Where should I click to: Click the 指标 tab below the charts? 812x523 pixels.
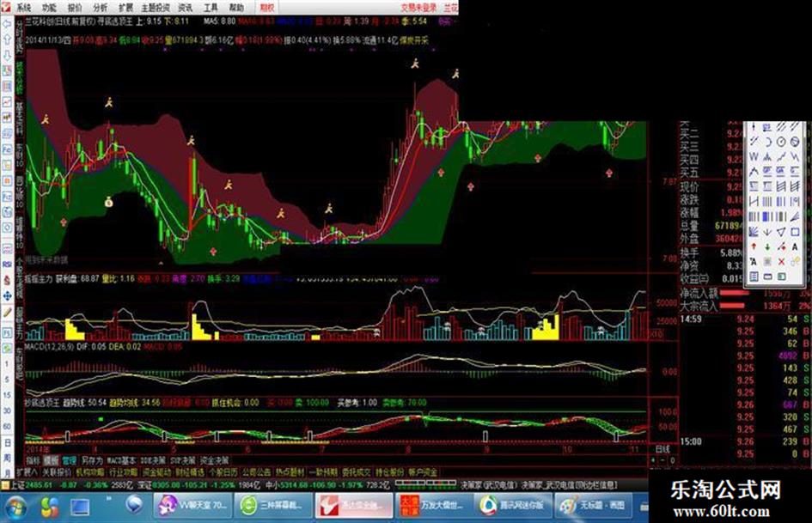point(33,460)
